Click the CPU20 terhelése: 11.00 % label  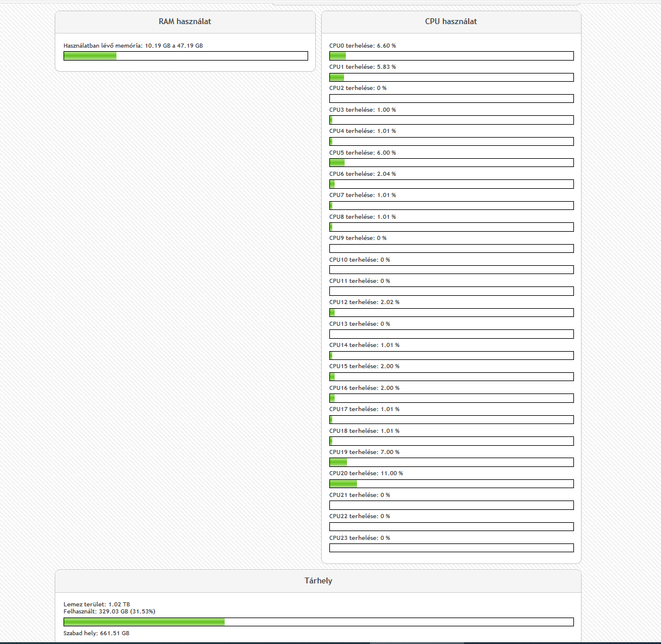pyautogui.click(x=366, y=473)
